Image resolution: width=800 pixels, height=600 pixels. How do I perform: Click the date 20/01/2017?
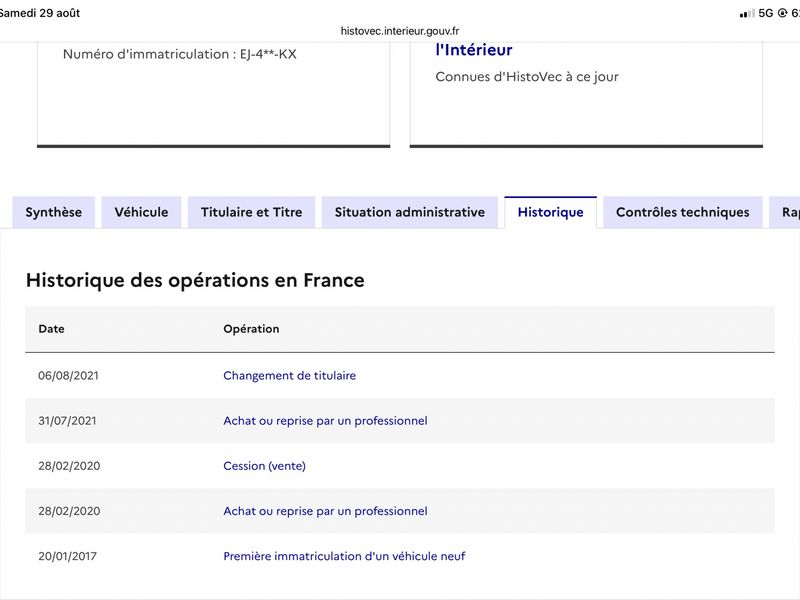tap(67, 556)
